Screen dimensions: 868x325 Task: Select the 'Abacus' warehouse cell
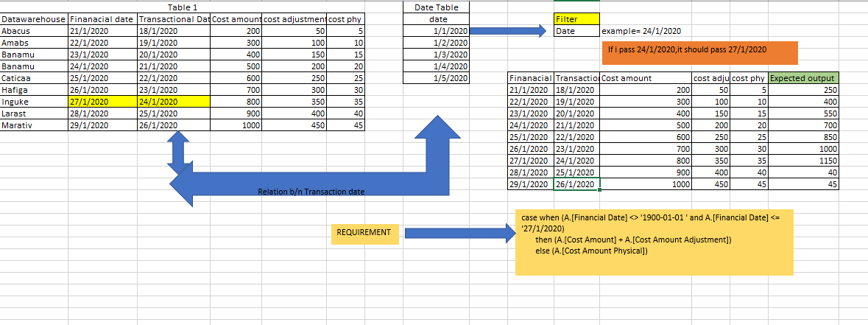point(35,32)
